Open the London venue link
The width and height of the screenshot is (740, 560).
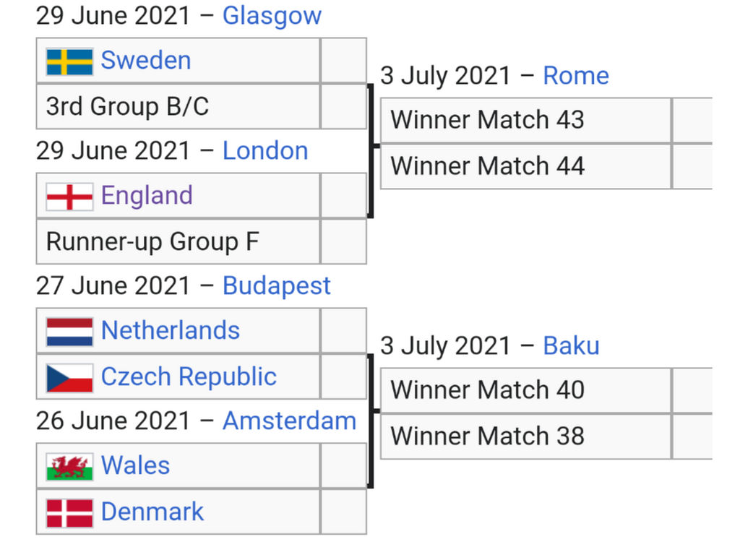265,151
